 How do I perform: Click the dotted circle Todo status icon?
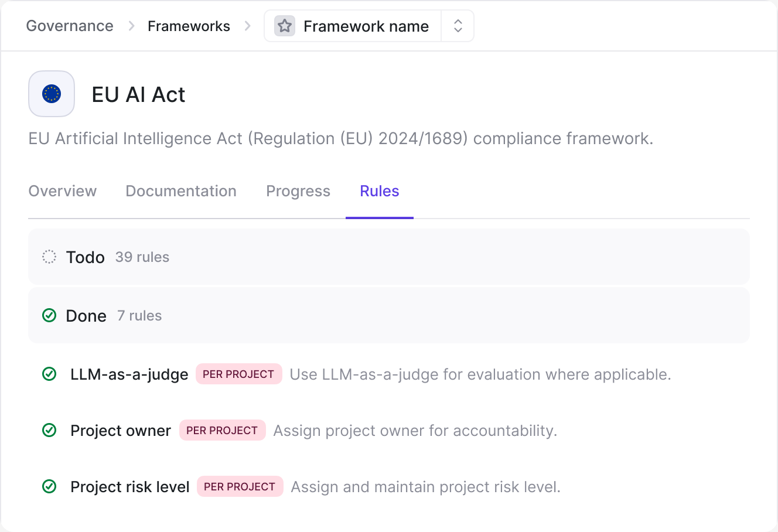pyautogui.click(x=49, y=257)
